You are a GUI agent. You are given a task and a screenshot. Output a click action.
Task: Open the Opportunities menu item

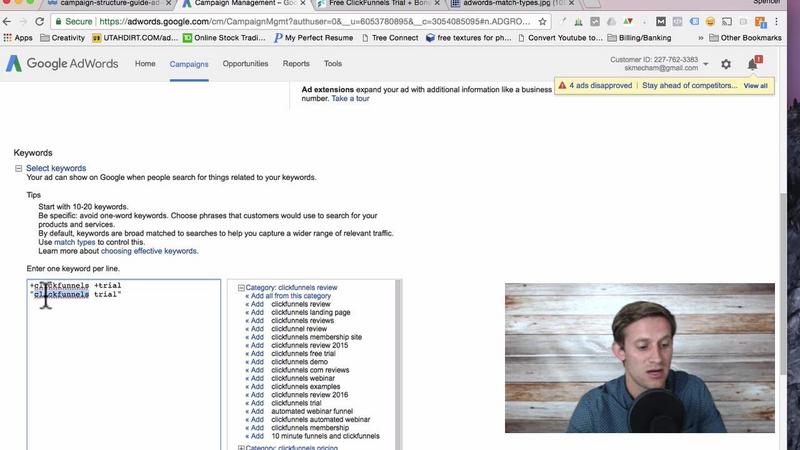point(245,64)
